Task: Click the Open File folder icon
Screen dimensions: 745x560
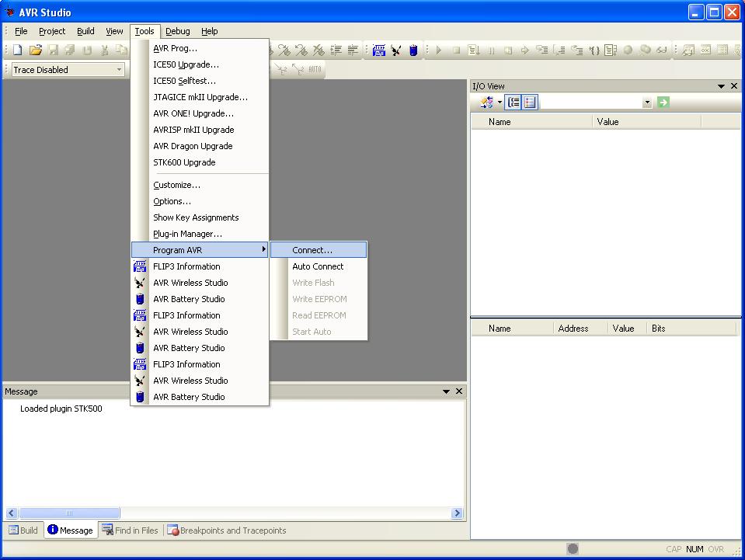Action: point(35,50)
